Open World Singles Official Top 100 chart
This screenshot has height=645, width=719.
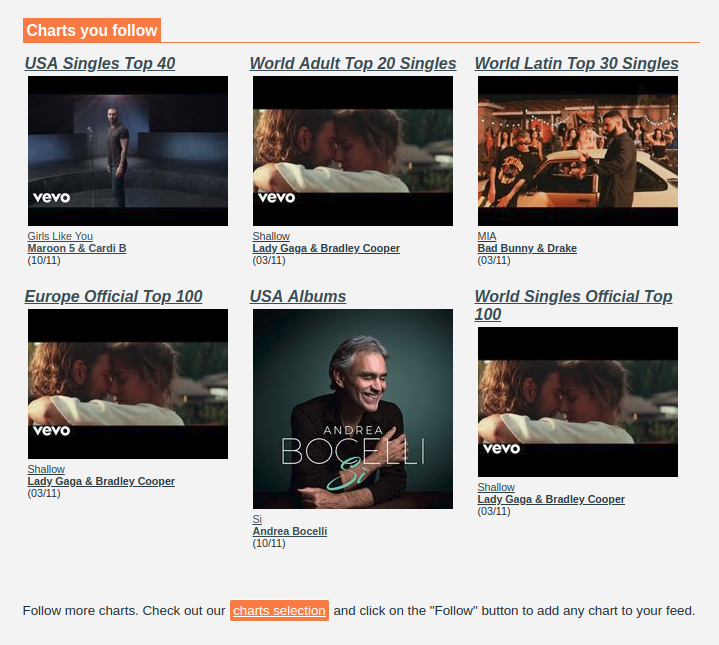point(573,305)
